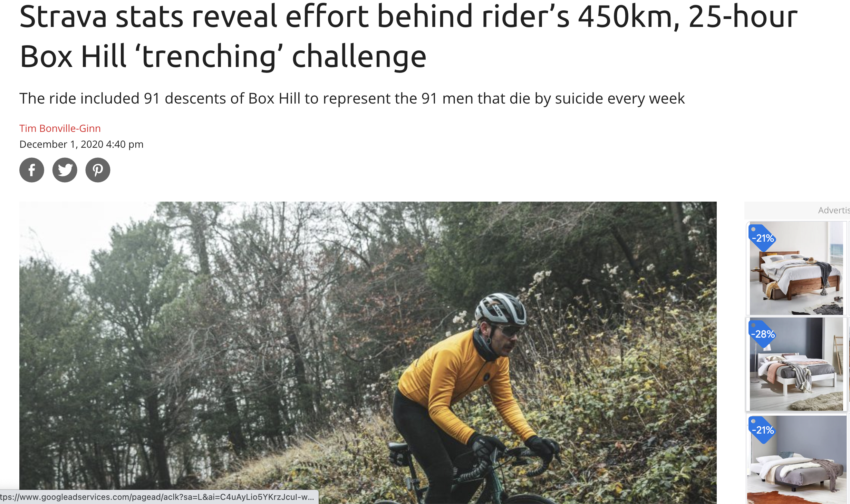Pin the article on Pinterest
The height and width of the screenshot is (504, 850).
(98, 170)
